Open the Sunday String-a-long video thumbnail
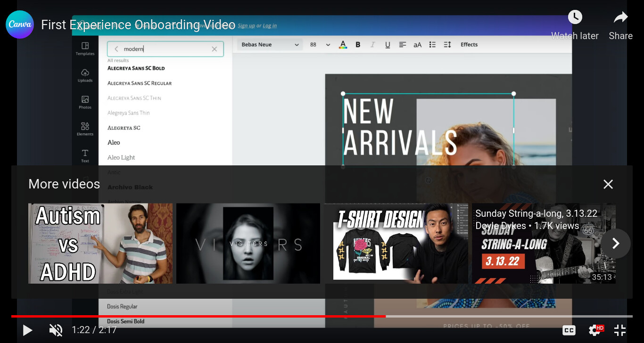 [x=544, y=243]
